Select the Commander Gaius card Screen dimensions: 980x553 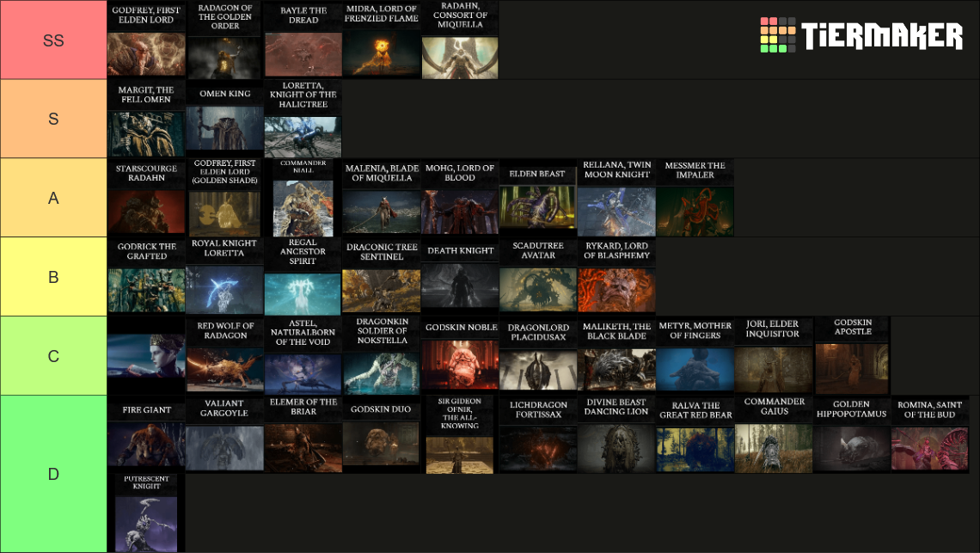click(773, 434)
